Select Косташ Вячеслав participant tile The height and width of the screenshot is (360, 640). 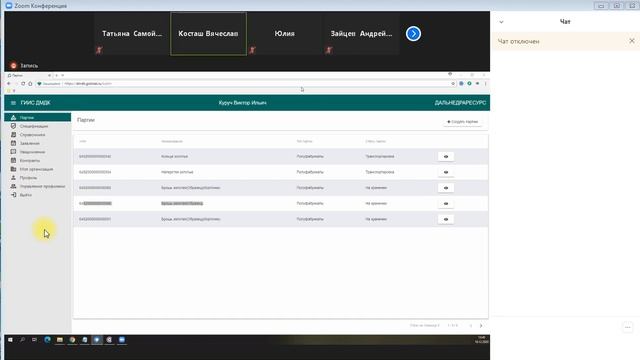click(208, 33)
